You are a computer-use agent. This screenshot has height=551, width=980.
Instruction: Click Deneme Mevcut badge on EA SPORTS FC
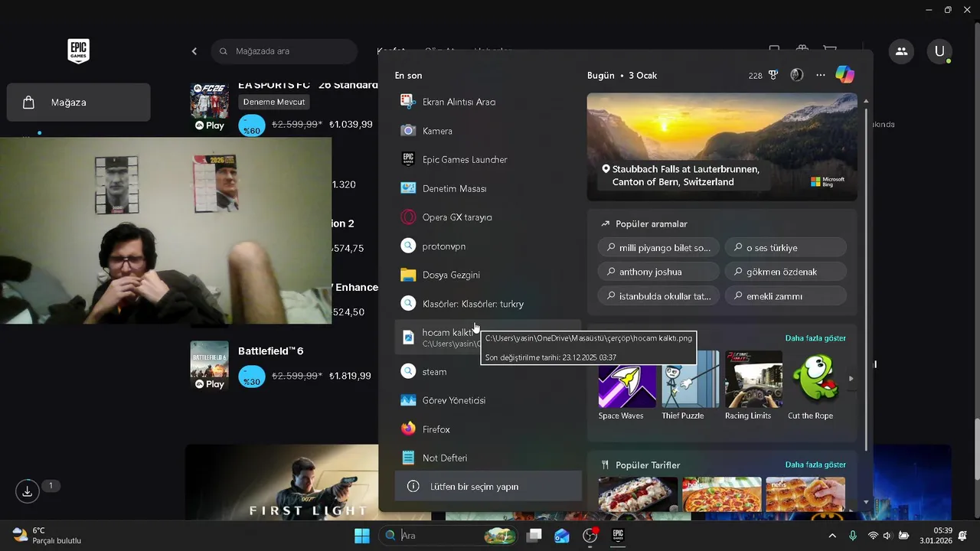pyautogui.click(x=274, y=102)
